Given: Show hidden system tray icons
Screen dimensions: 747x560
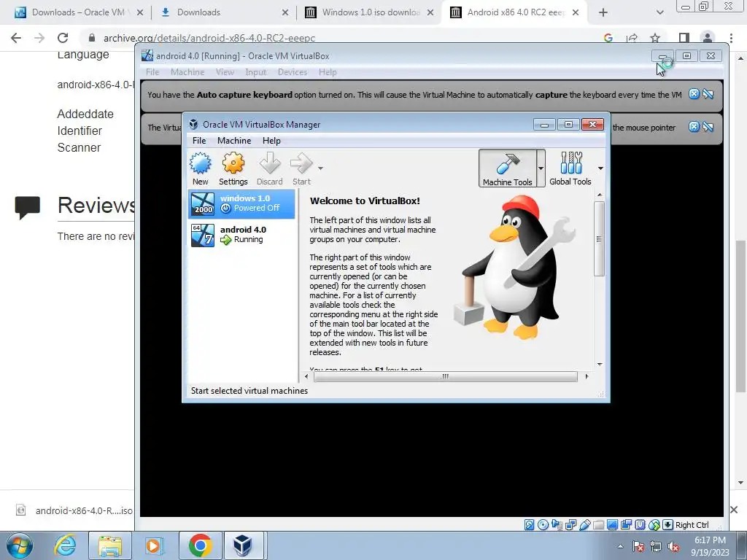Looking at the screenshot, I should coord(620,546).
